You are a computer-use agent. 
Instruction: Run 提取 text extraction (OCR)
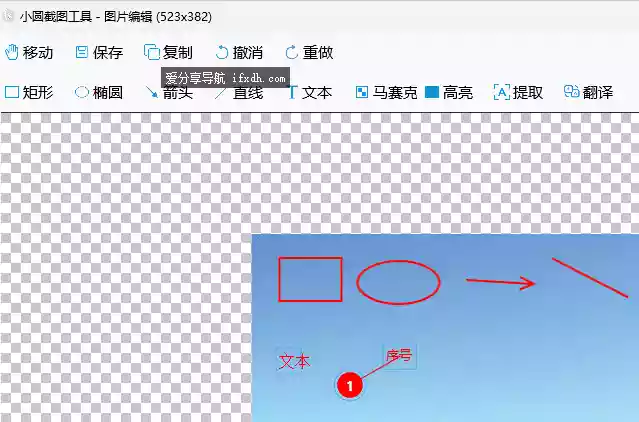click(518, 92)
